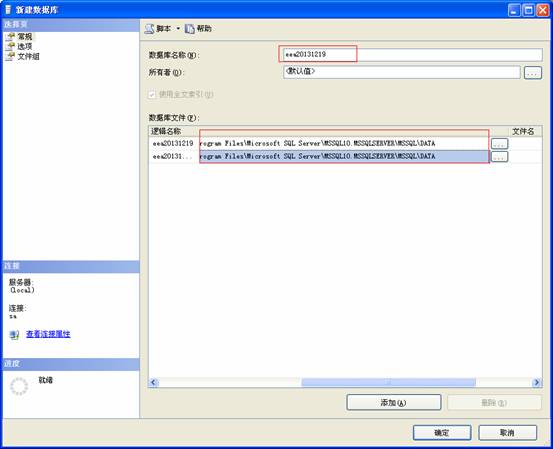This screenshot has height=449, width=553.
Task: Close the 新建数据库 dialog
Action: (542, 10)
